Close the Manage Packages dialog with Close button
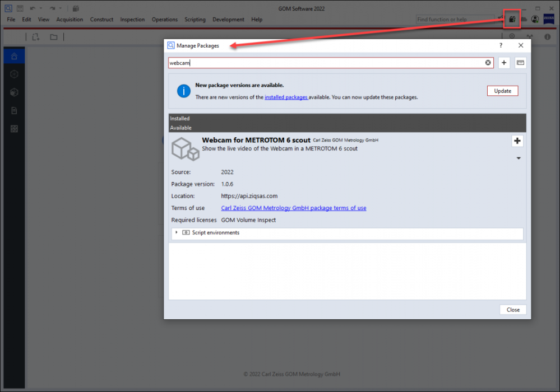The height and width of the screenshot is (392, 560). click(512, 310)
